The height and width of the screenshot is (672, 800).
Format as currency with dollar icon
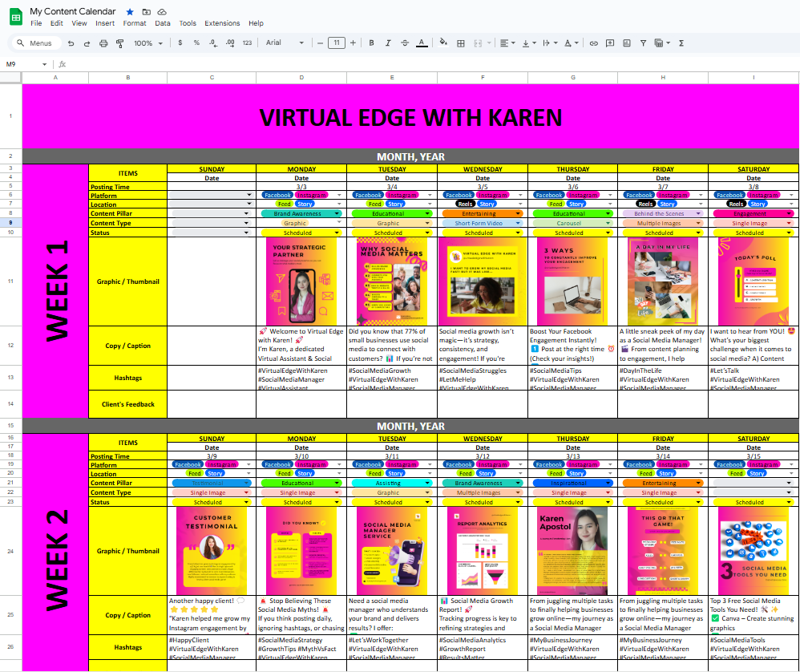click(180, 43)
